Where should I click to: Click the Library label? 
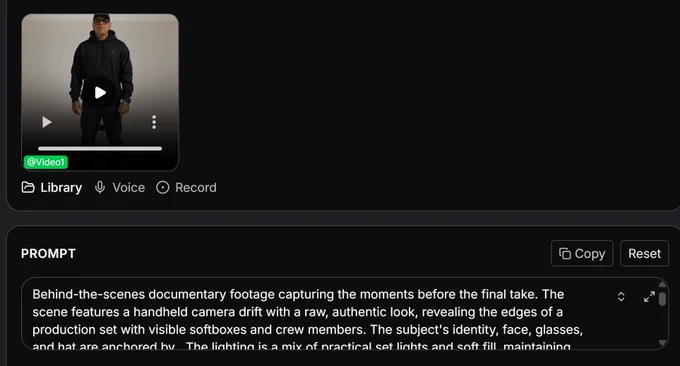61,187
